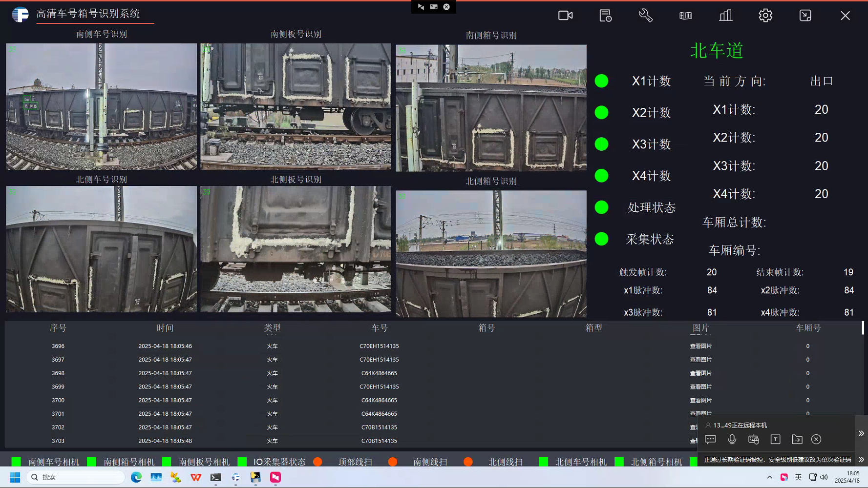Switch the 英 input method indicator

point(798,477)
